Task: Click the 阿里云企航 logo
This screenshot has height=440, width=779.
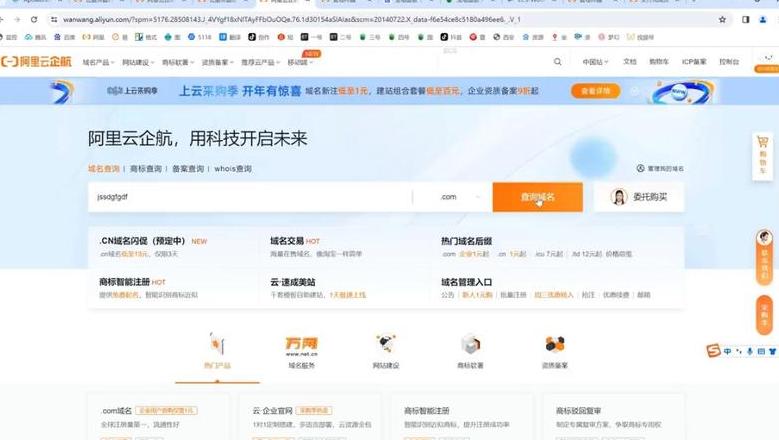Action: click(36, 62)
